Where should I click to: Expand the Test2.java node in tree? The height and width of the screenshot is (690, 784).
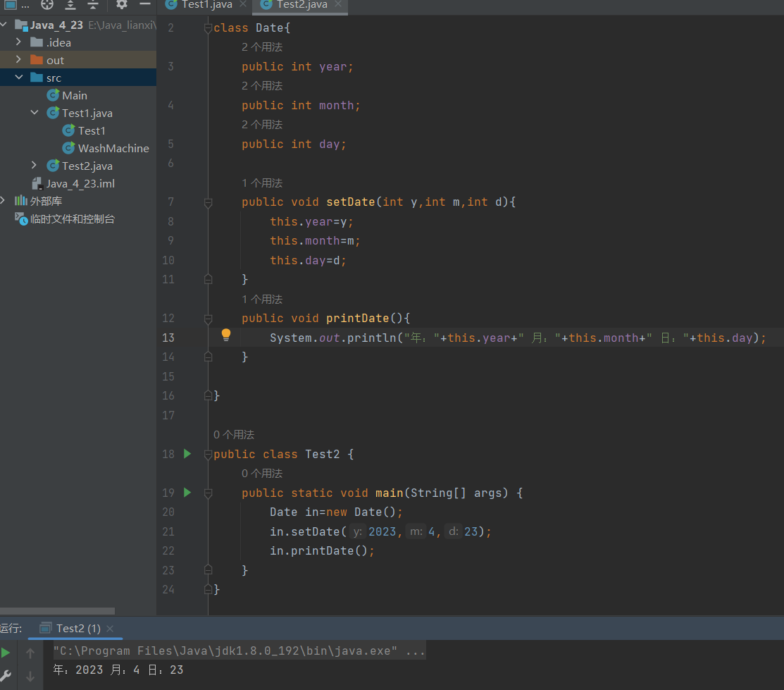pos(35,166)
